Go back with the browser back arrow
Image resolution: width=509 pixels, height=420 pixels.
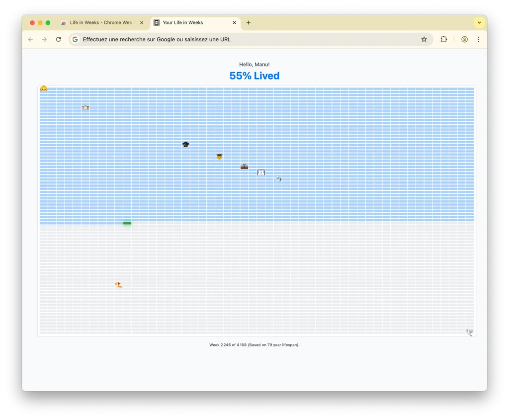30,39
